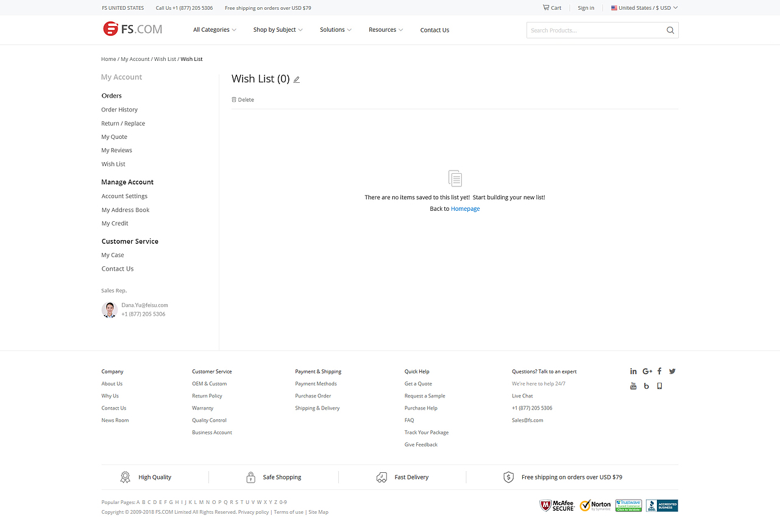Click the Norton badge
This screenshot has height=532, width=780.
point(595,506)
